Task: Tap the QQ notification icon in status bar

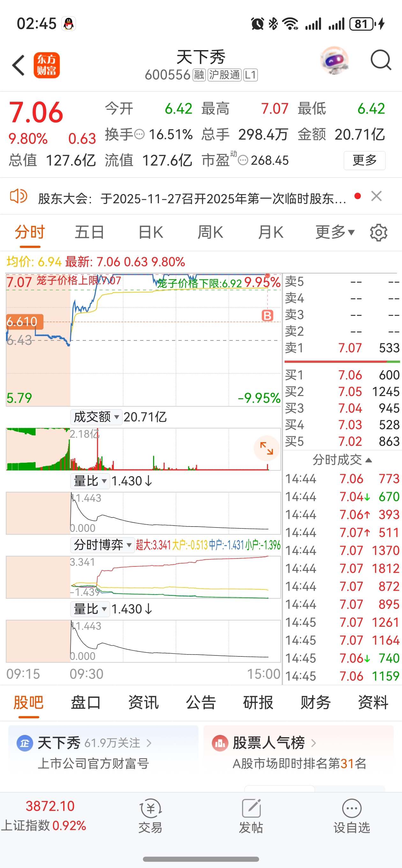Action: [x=68, y=24]
